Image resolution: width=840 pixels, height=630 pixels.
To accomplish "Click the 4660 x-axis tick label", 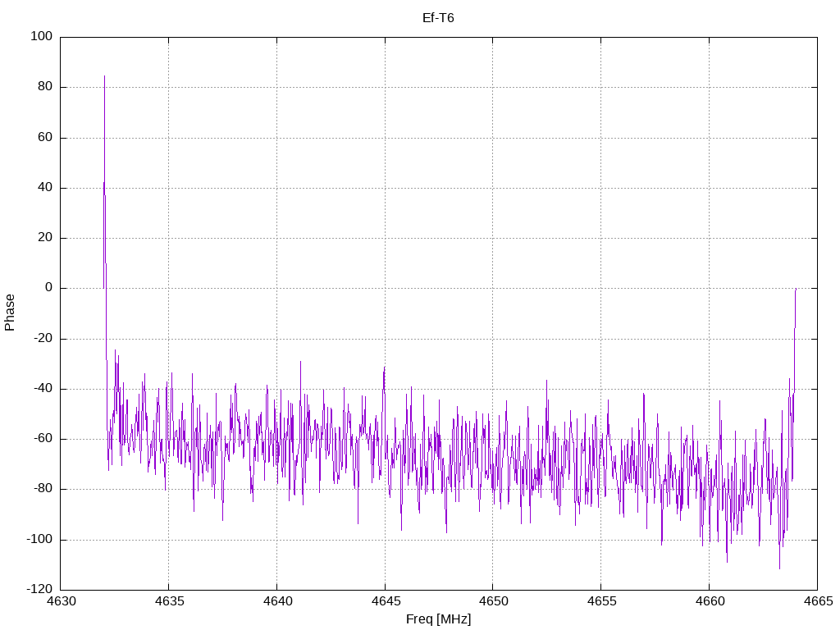I will [x=710, y=601].
